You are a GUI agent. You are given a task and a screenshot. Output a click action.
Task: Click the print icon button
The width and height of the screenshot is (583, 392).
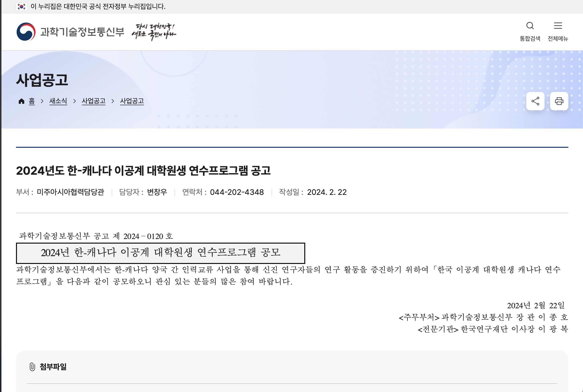tap(559, 101)
